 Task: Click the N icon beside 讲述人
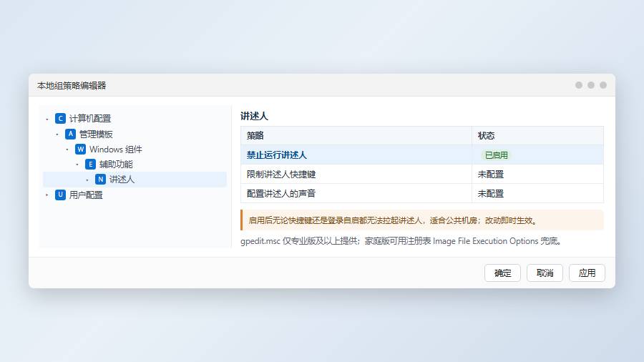click(100, 180)
